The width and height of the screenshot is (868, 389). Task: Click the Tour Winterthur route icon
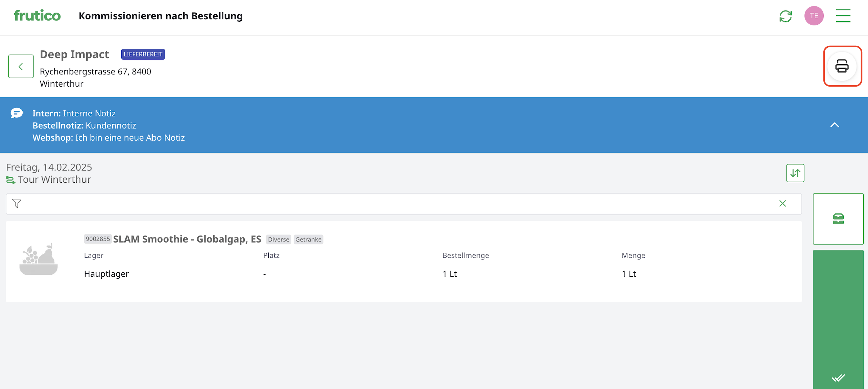(10, 180)
